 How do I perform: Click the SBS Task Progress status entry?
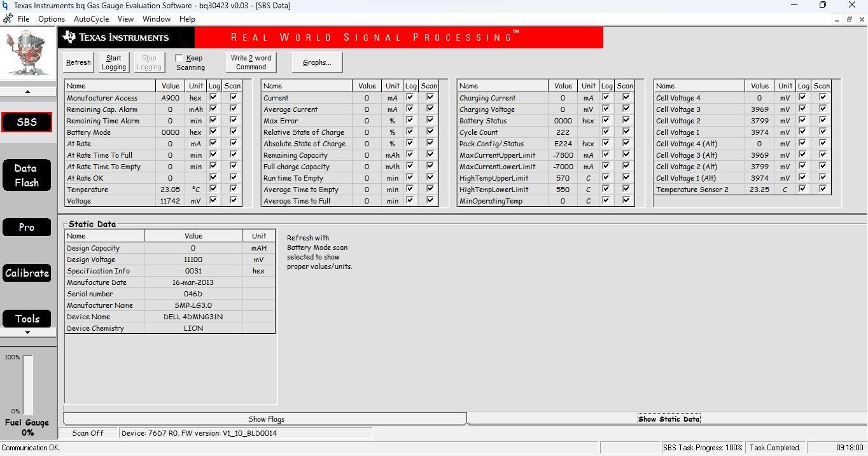tap(703, 448)
